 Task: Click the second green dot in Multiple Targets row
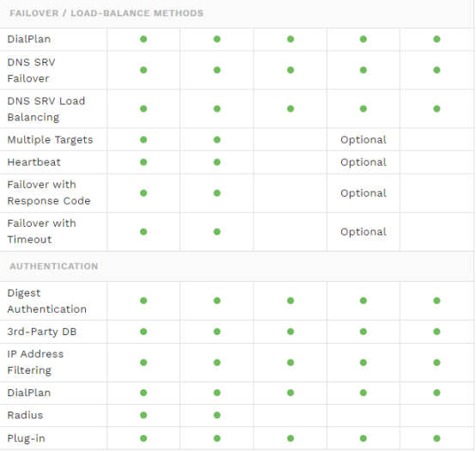(217, 139)
